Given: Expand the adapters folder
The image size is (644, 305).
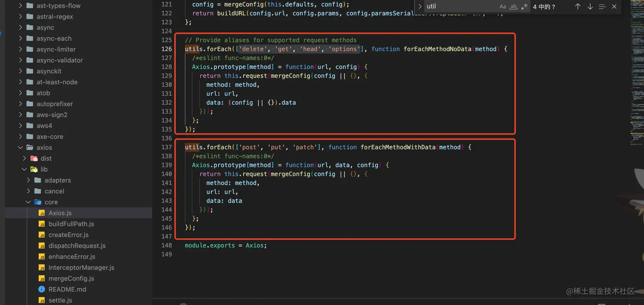Looking at the screenshot, I should (x=29, y=180).
